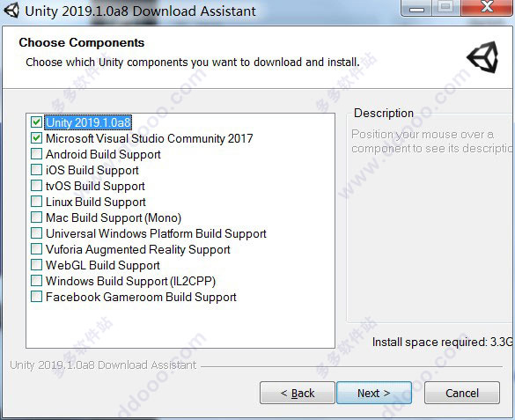Select the 'iOS Build Support' label
This screenshot has height=420, width=515.
click(x=92, y=170)
